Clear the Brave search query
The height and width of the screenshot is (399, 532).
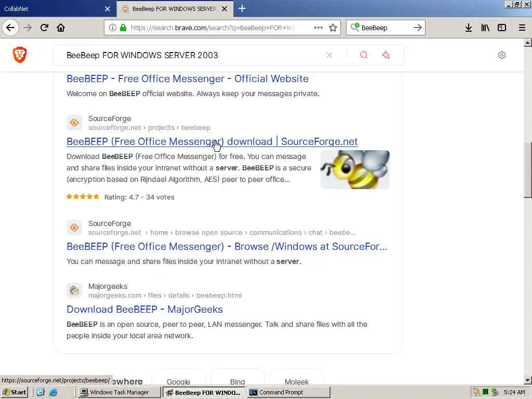329,55
